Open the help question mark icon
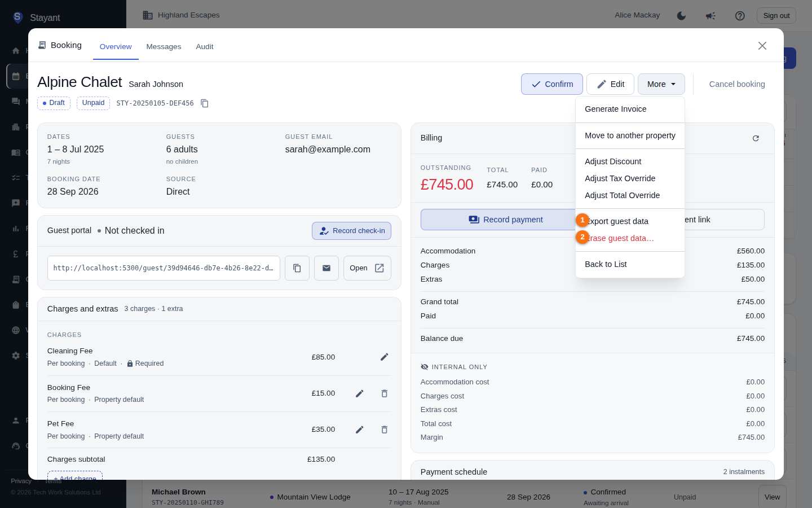This screenshot has height=508, width=812. click(740, 16)
